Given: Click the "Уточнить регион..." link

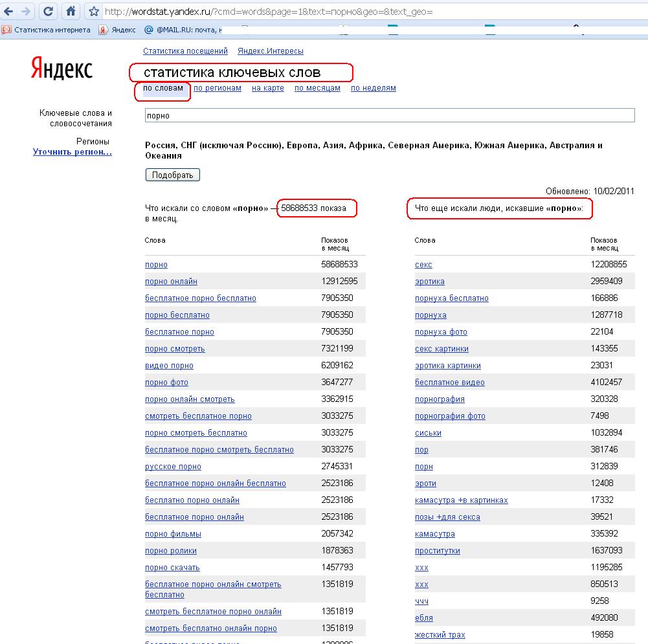Looking at the screenshot, I should 73,151.
